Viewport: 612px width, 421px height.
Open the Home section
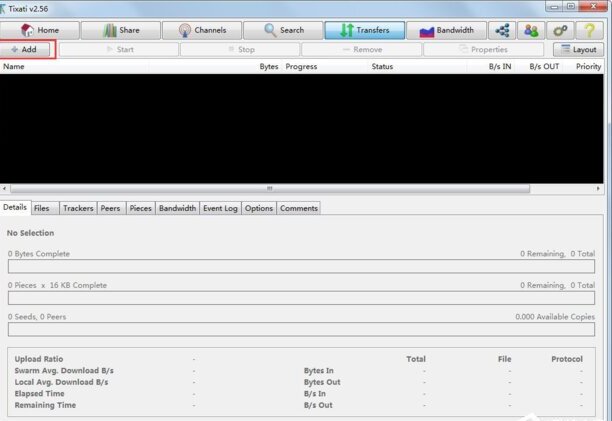click(x=39, y=30)
